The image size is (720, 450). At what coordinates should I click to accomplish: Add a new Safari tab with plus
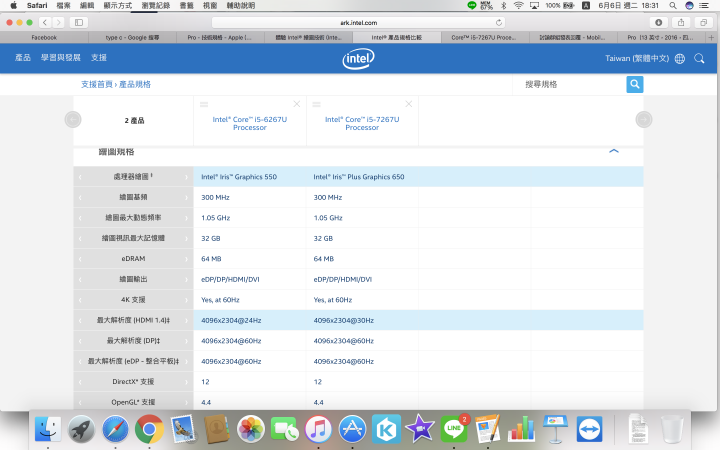(711, 38)
